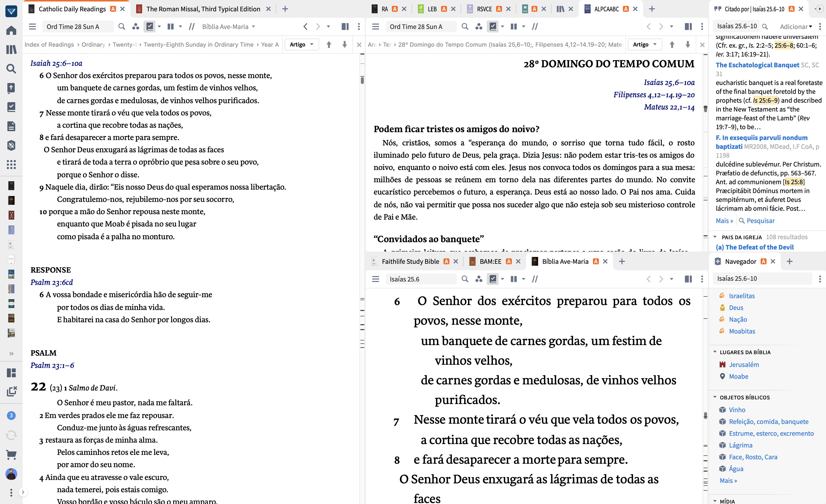826x504 pixels.
Task: Click scrollbar thumb in Bíblia Ave-Maria panel
Action: [x=705, y=415]
